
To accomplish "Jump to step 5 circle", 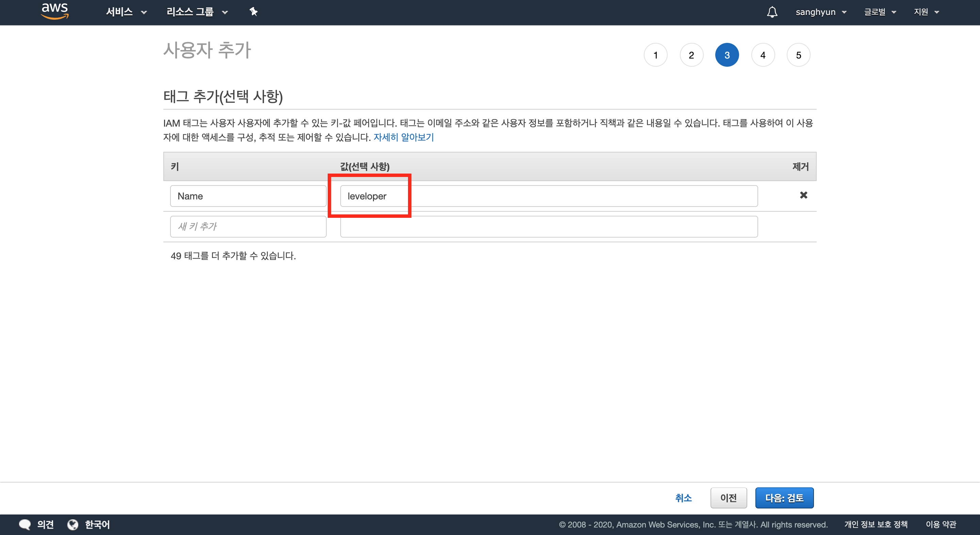I will (x=798, y=55).
